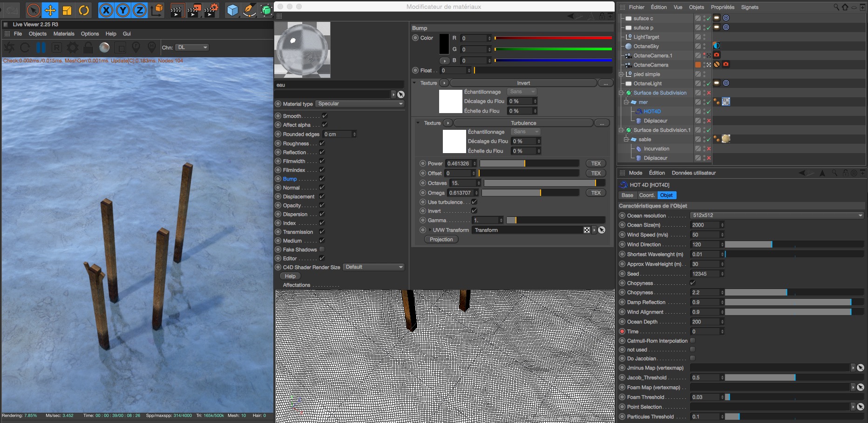Open the Material type Specular dropdown
This screenshot has height=423, width=868.
(359, 104)
